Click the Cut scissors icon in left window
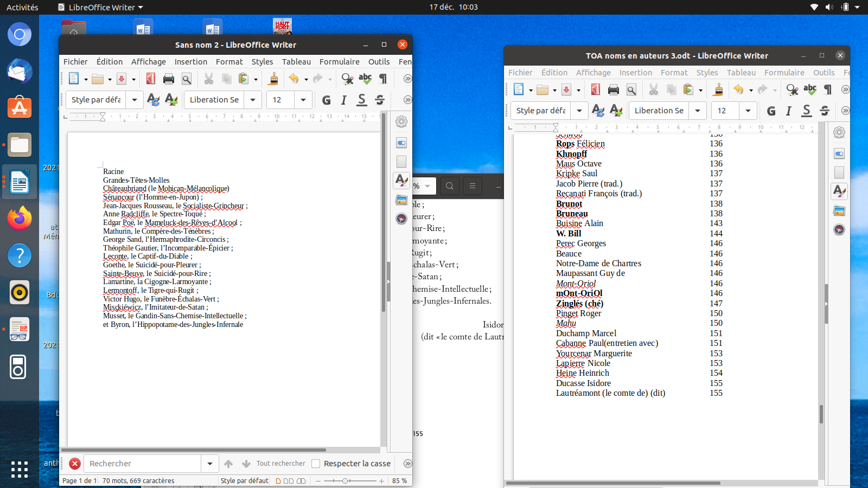This screenshot has height=488, width=868. pyautogui.click(x=208, y=79)
